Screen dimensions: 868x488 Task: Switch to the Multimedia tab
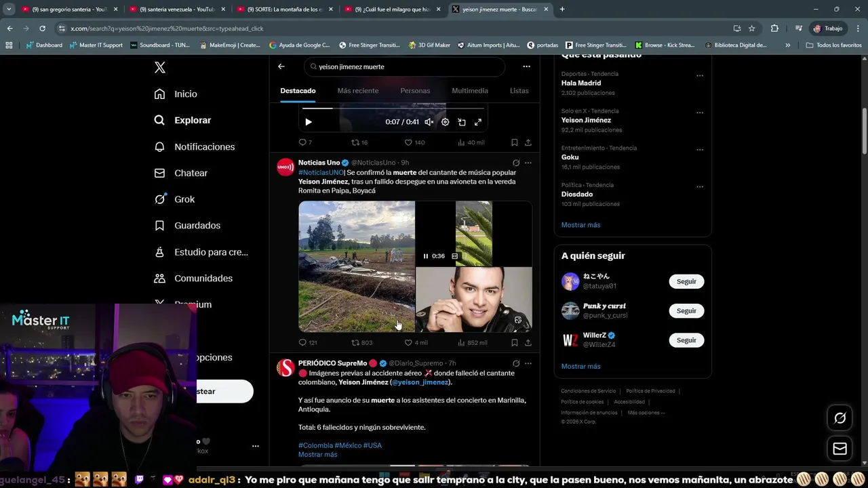470,91
